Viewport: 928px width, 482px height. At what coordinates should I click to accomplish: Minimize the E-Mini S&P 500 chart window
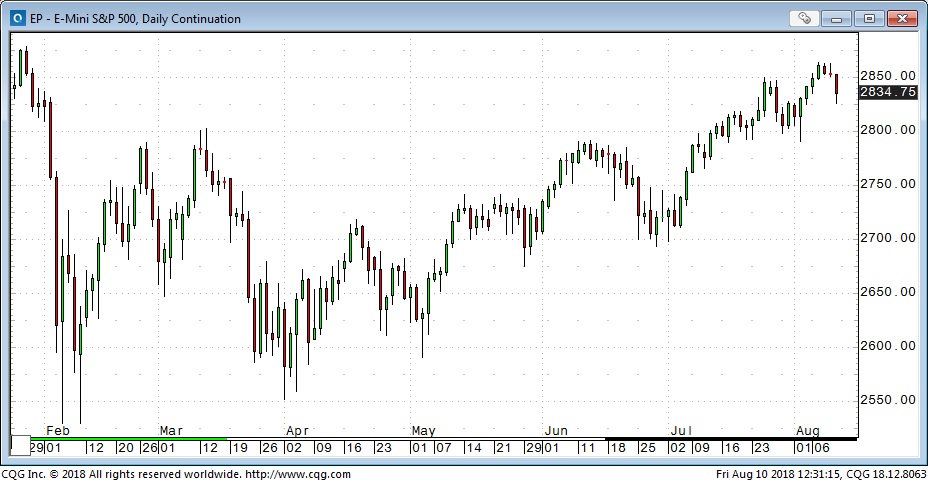tap(836, 18)
